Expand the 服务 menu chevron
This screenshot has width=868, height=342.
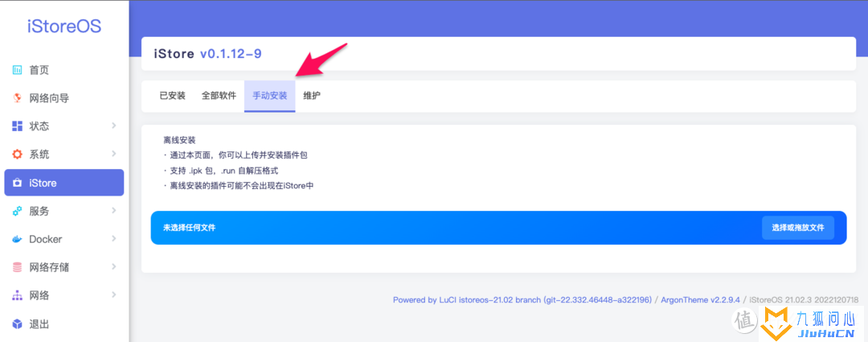coord(114,211)
